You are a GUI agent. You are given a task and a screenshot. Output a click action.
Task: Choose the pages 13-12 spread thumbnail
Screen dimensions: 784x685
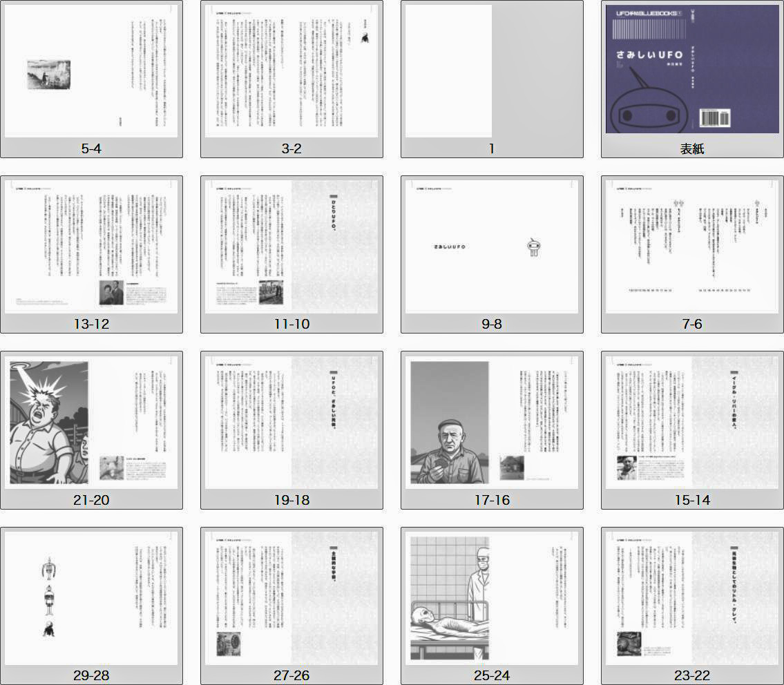point(91,247)
